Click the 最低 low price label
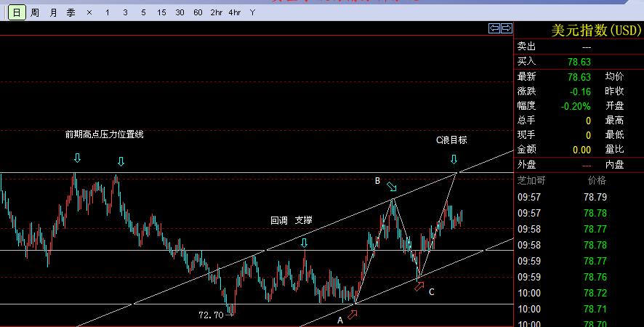The height and width of the screenshot is (327, 644). coord(614,134)
